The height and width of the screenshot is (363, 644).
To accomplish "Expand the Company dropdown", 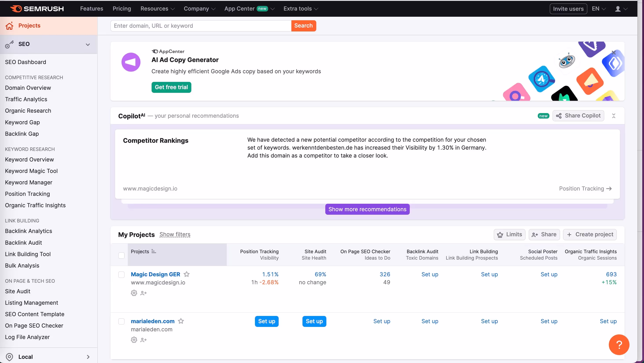I will click(199, 9).
